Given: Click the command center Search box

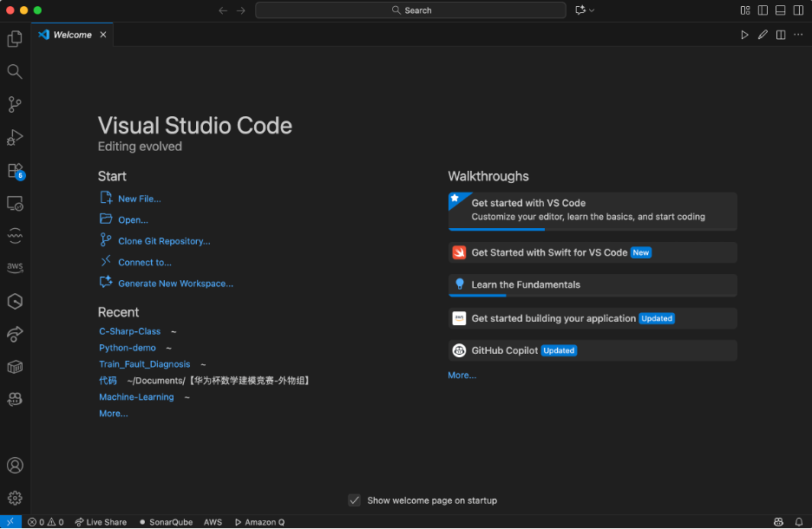Looking at the screenshot, I should (410, 10).
